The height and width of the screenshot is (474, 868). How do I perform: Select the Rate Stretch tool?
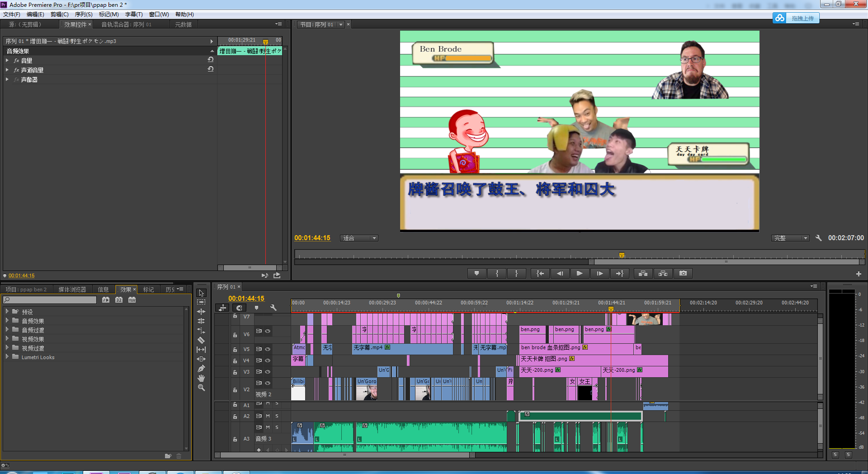(x=202, y=331)
